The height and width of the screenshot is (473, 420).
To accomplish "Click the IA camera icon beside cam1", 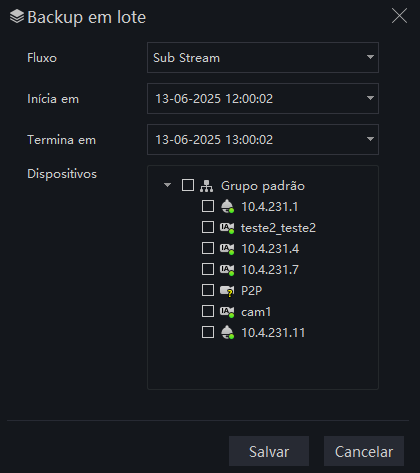I will click(x=227, y=312).
